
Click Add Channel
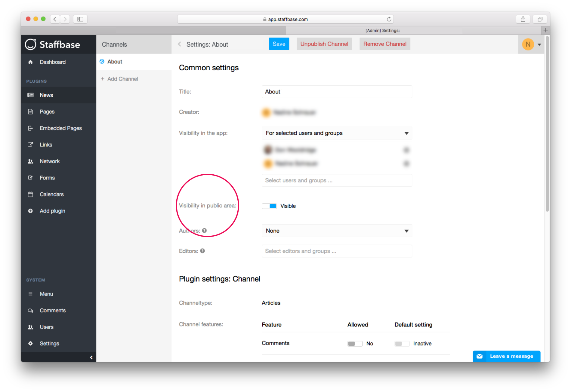[120, 79]
